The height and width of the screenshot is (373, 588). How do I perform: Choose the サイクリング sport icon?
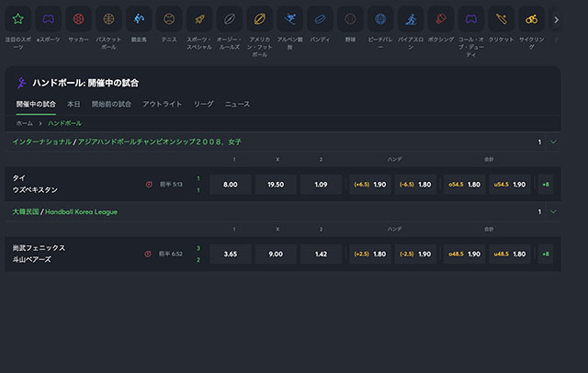[x=531, y=18]
